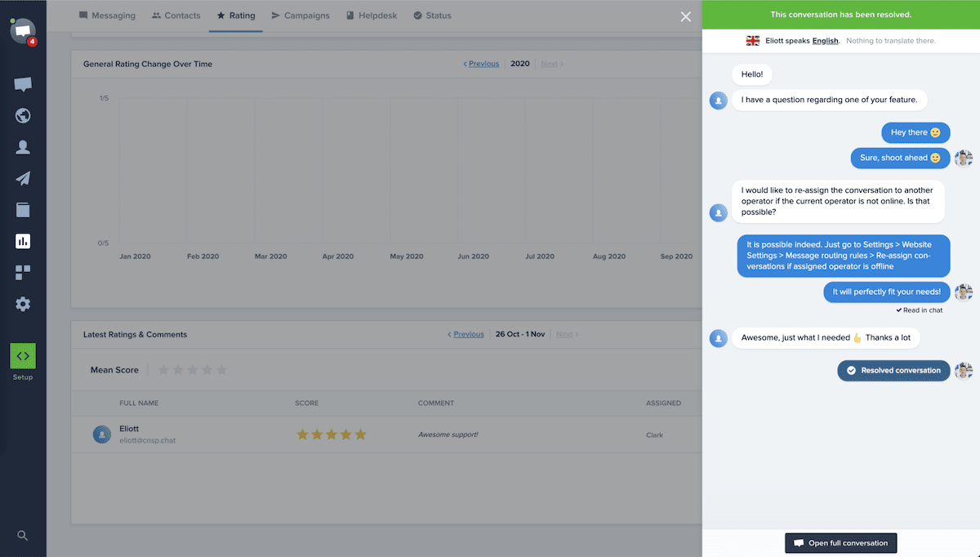The height and width of the screenshot is (557, 980).
Task: Open the Crisp account avatar menu
Action: (x=23, y=31)
